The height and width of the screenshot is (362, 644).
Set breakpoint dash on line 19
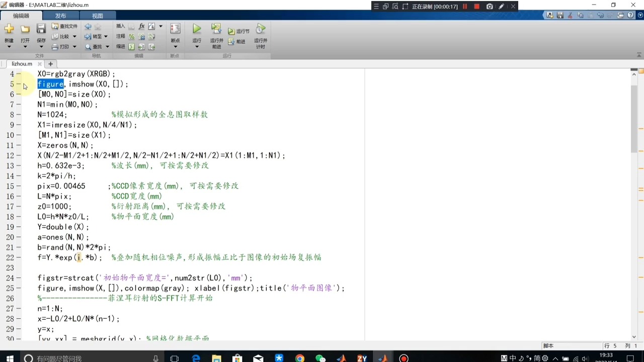[19, 227]
